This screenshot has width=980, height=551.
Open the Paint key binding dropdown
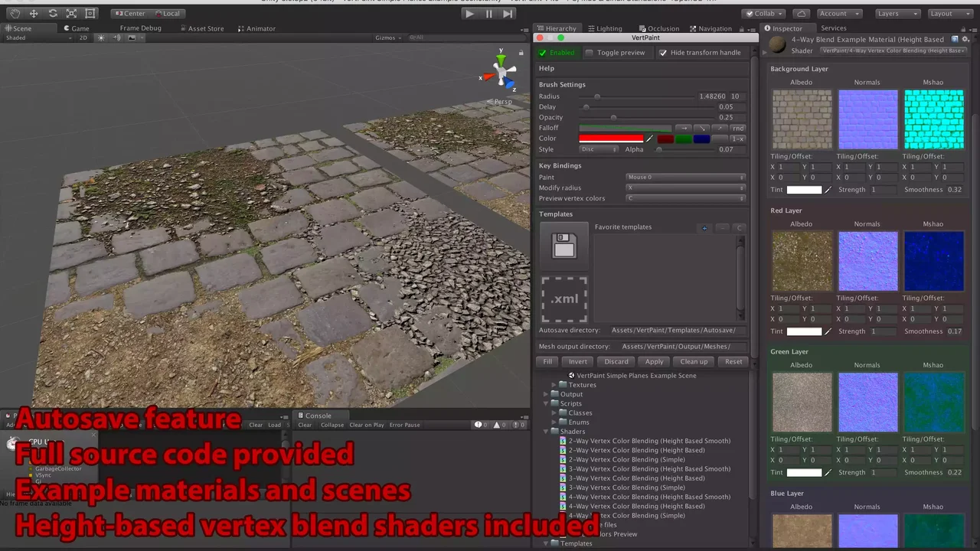[686, 177]
